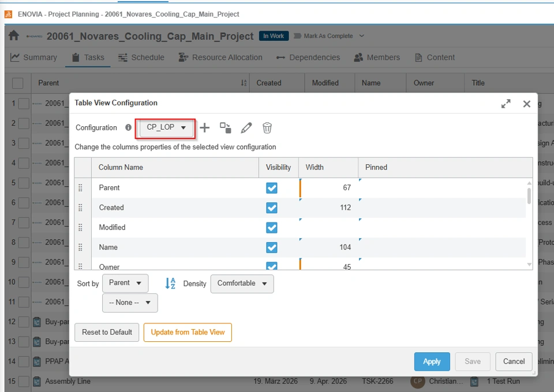Uncheck visibility for Modified column

coord(272,227)
